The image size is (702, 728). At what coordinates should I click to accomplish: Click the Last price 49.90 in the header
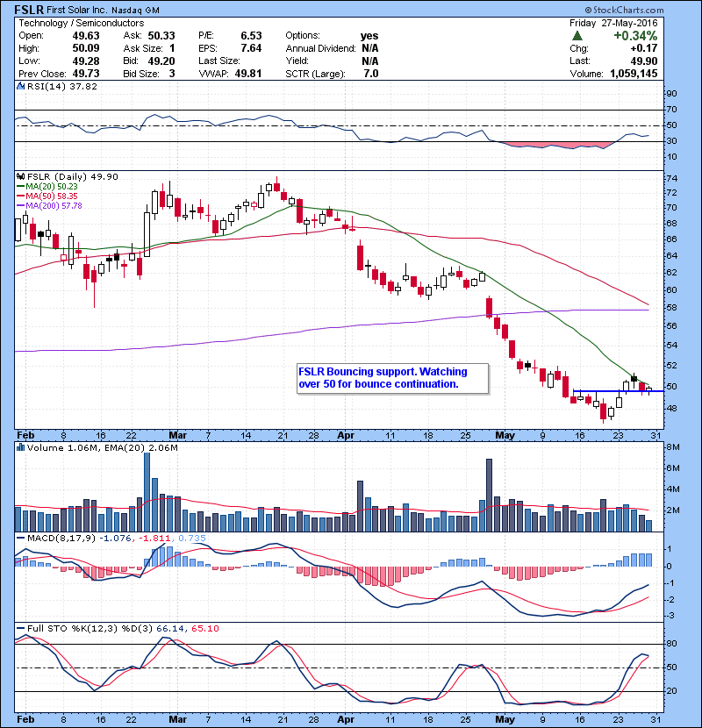(644, 61)
